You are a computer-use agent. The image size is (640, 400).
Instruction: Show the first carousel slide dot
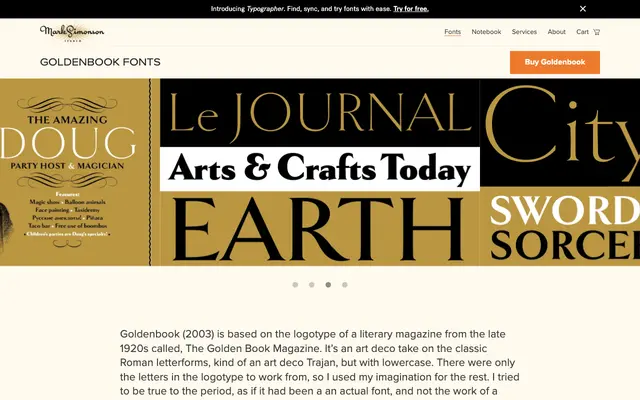pyautogui.click(x=295, y=284)
